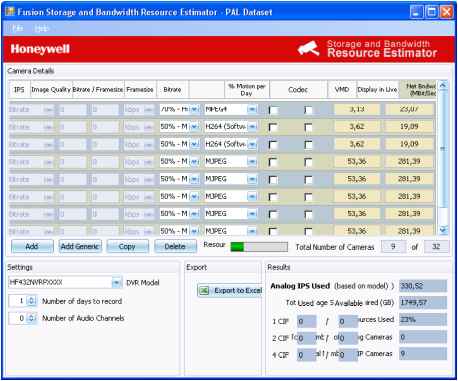458x381 pixels.
Task: Click the IP Cameras value field
Action: pos(423,354)
